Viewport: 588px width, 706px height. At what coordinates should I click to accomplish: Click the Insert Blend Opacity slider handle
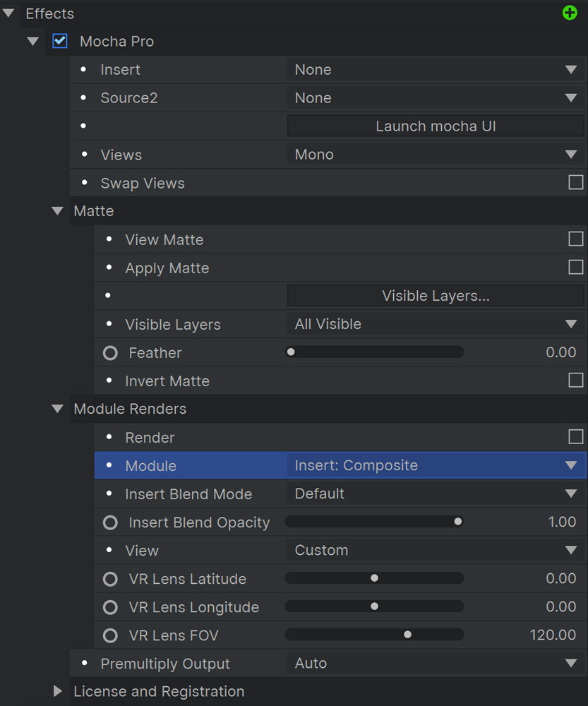point(458,522)
